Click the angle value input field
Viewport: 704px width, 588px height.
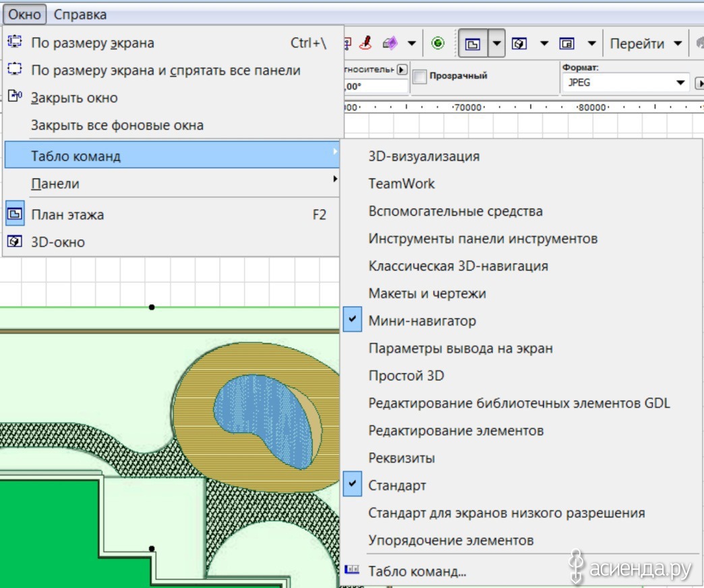[x=376, y=86]
